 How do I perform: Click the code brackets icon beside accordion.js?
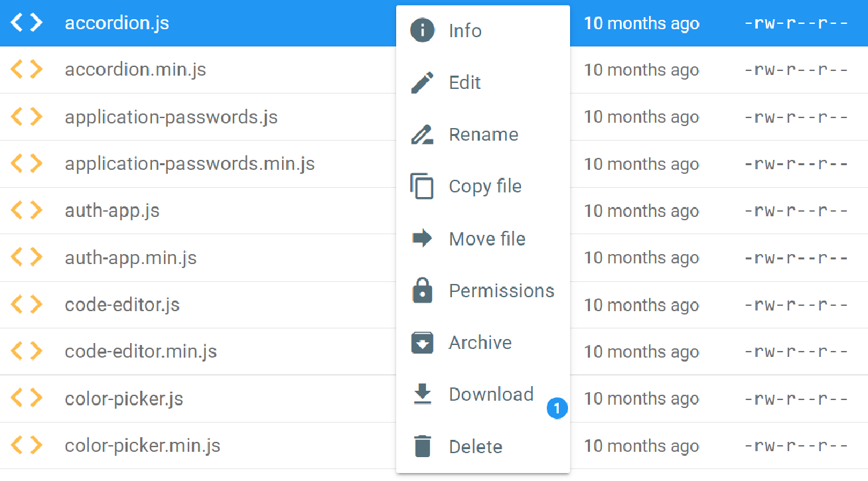[x=27, y=22]
